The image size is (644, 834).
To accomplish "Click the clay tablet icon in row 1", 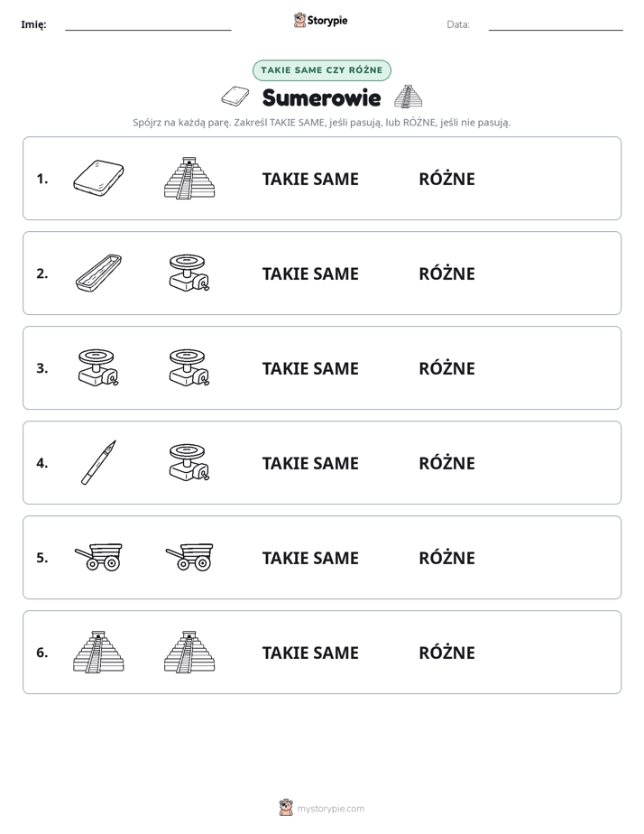I will click(98, 178).
